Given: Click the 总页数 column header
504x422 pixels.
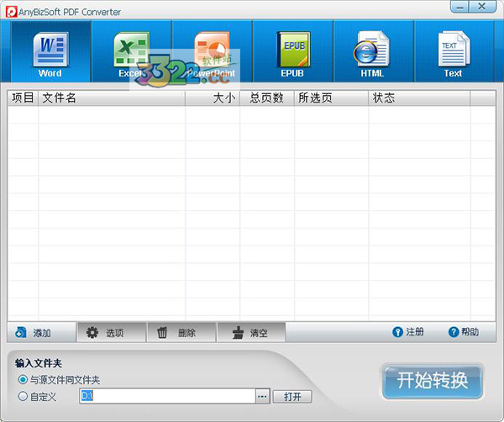Looking at the screenshot, I should (x=267, y=98).
